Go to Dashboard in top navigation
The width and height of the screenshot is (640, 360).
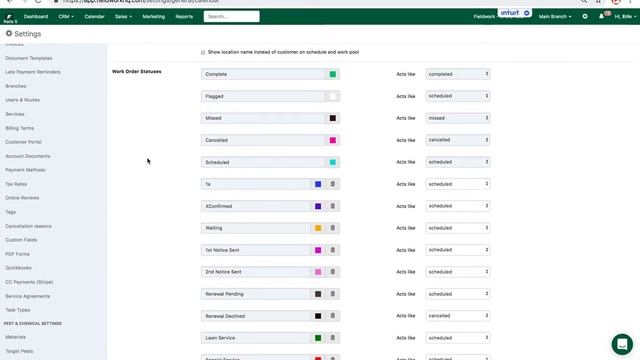(x=36, y=17)
